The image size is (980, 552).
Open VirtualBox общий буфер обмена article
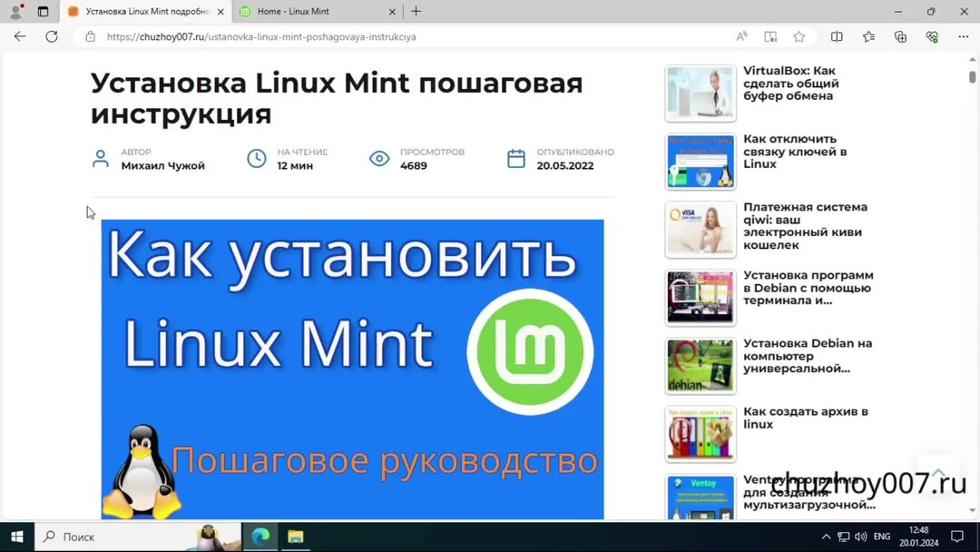(x=790, y=84)
